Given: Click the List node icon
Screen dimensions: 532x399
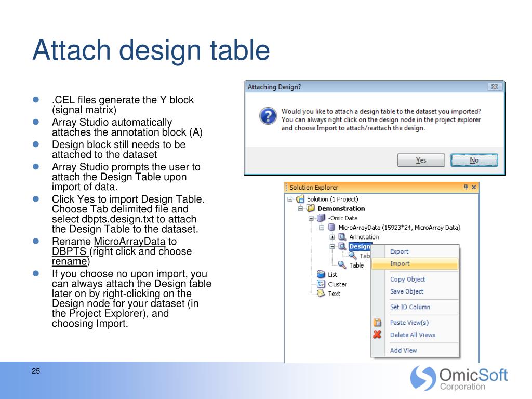Looking at the screenshot, I should 321,274.
